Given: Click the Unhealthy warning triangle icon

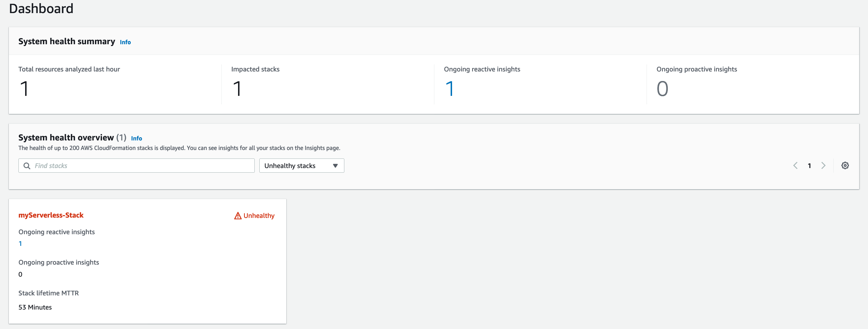Looking at the screenshot, I should tap(238, 215).
